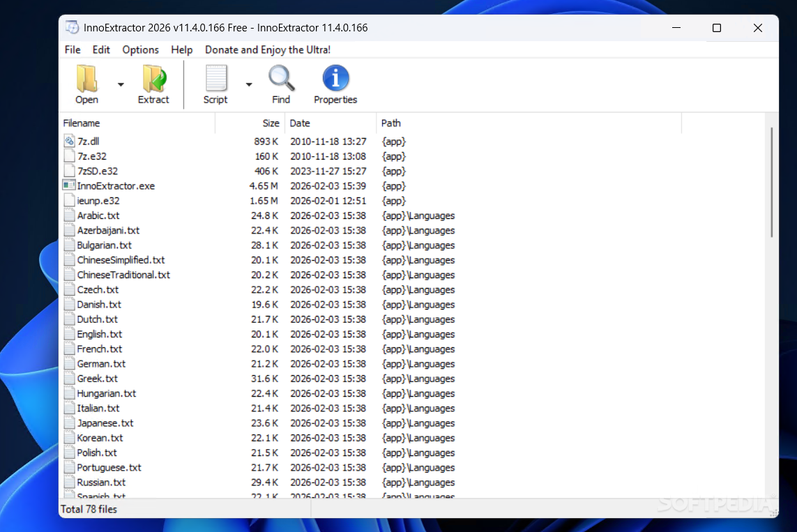Sort list by Filename column header
This screenshot has width=797, height=532.
click(138, 123)
